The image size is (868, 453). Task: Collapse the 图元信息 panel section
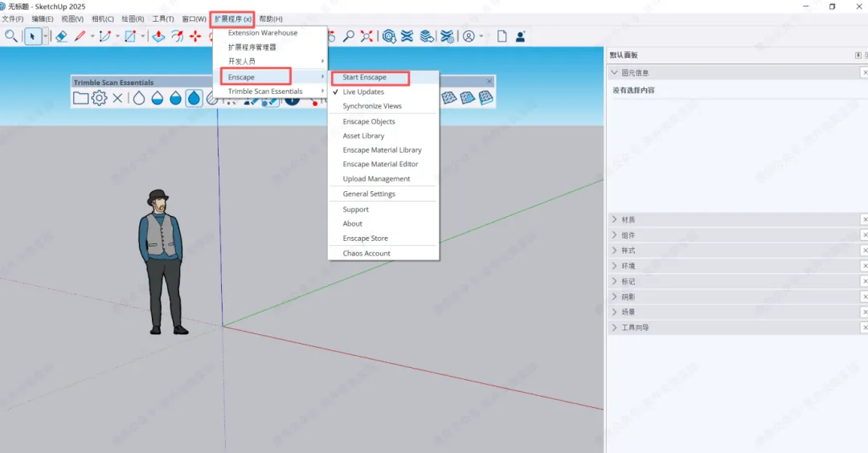pos(614,72)
